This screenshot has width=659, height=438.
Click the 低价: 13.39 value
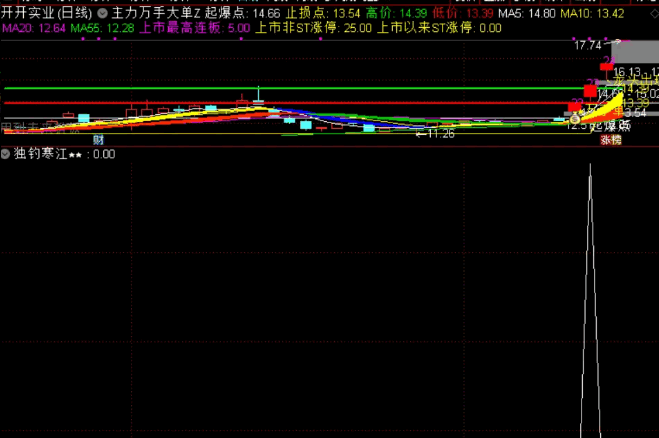tap(463, 13)
